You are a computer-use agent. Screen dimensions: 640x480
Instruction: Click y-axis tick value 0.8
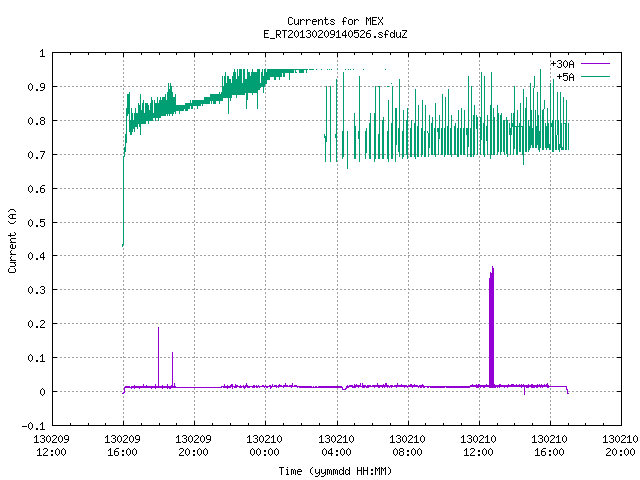[x=36, y=121]
